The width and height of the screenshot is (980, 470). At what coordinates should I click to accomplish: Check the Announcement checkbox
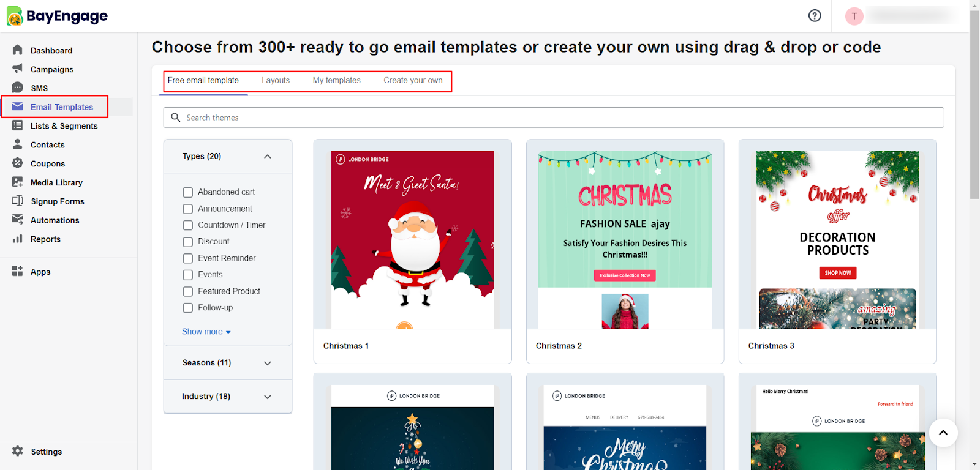click(188, 209)
